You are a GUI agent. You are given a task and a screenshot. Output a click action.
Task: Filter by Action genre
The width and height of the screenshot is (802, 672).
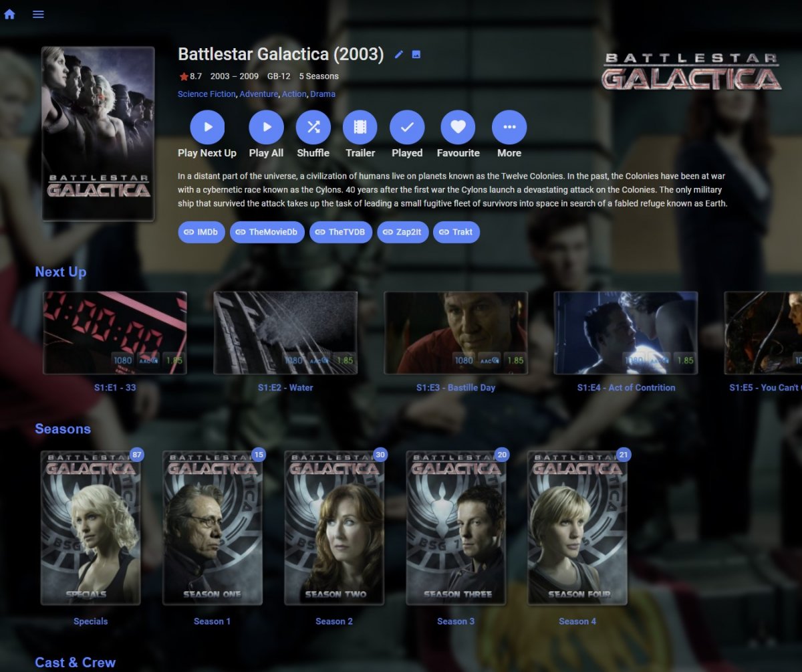pos(294,94)
